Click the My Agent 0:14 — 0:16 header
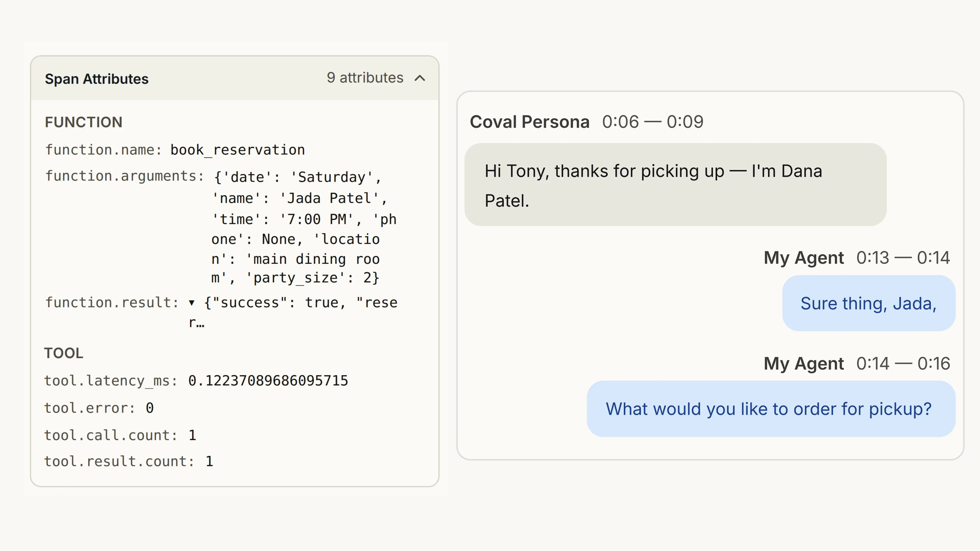Viewport: 980px width, 551px height. pyautogui.click(x=857, y=364)
